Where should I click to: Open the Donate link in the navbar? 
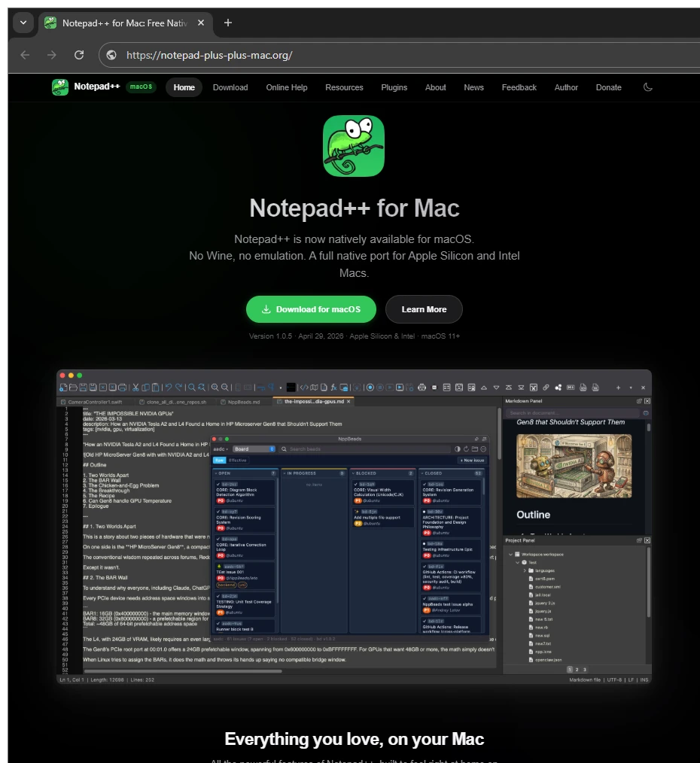pos(608,87)
